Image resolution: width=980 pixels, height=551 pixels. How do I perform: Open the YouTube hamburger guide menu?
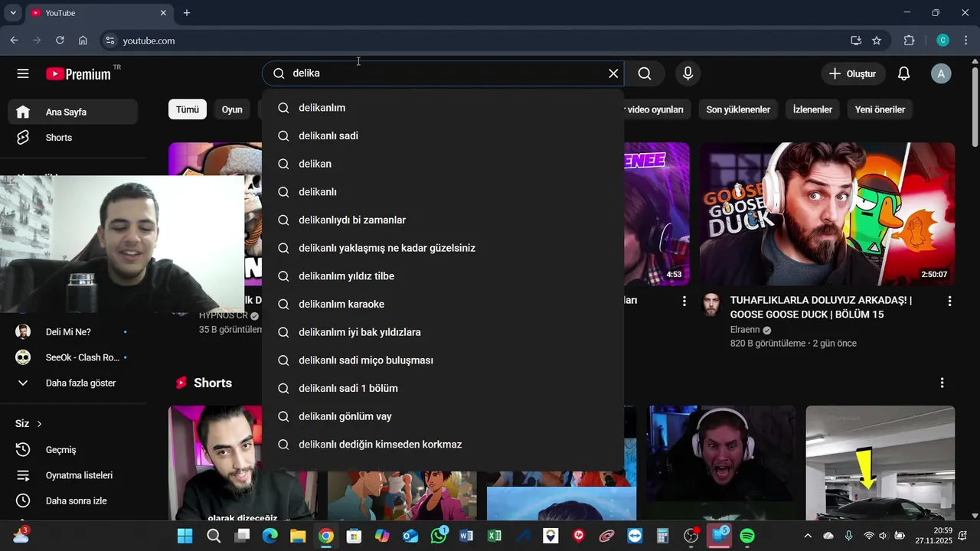(23, 73)
